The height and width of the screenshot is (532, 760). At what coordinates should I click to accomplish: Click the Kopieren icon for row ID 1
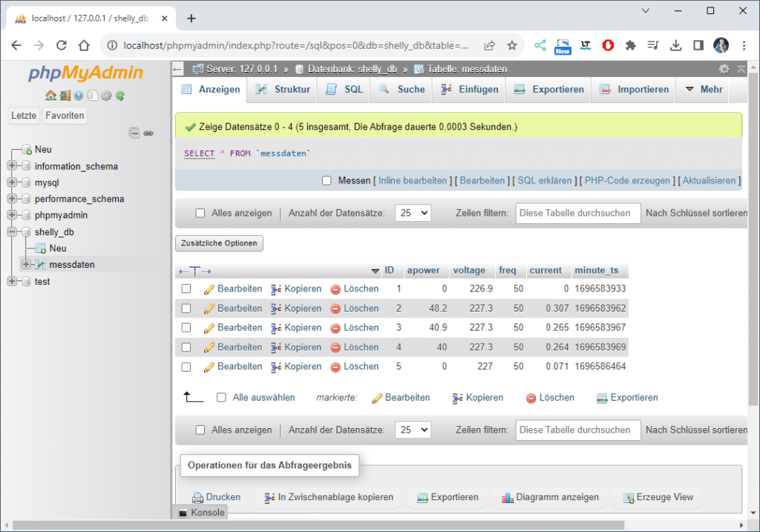(x=275, y=289)
